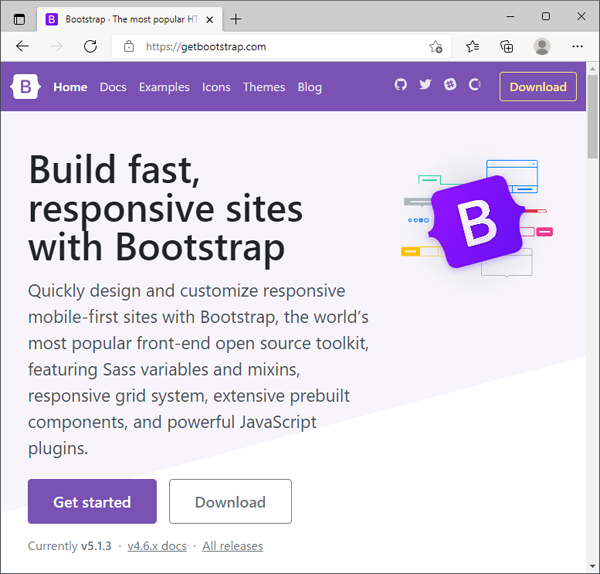Click the Bootstrap favicon in tab
Viewport: 600px width, 574px height.
tap(52, 19)
